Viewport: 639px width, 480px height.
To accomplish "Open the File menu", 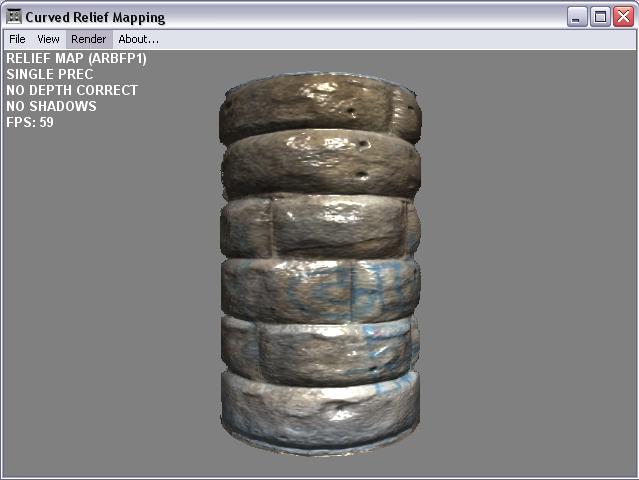I will tap(17, 39).
